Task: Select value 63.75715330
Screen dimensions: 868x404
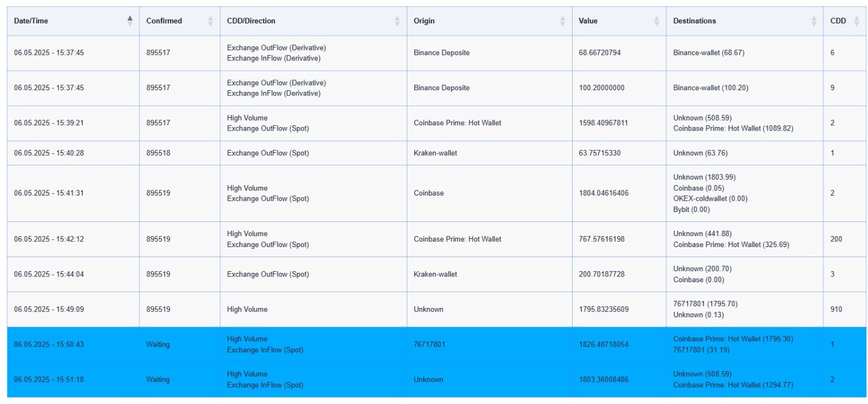Action: coord(600,153)
